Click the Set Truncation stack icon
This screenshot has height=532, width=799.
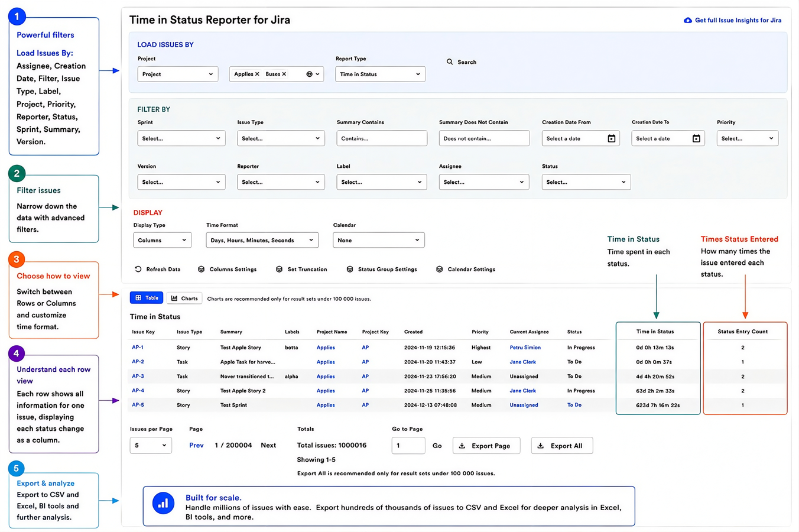(280, 269)
